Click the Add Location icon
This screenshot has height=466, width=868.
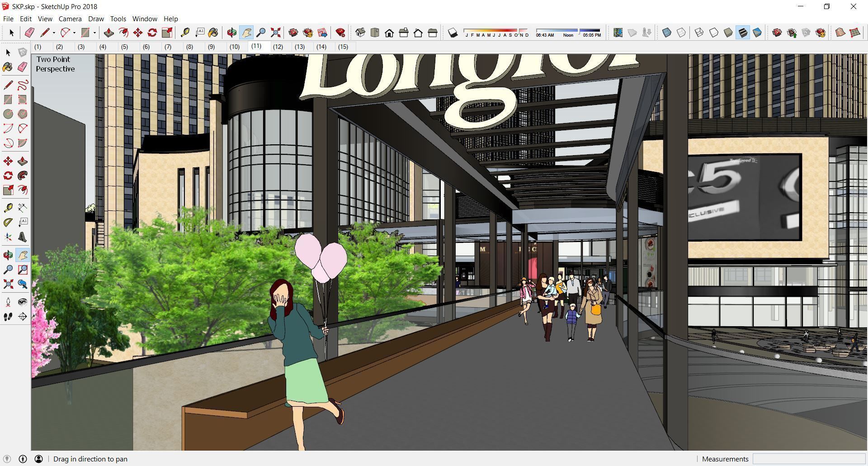tap(618, 33)
